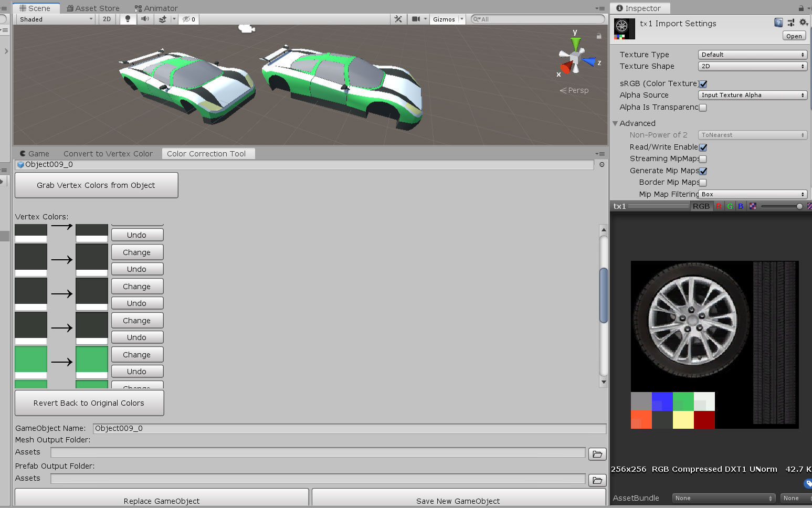812x508 pixels.
Task: Enable Streaming MipMaps
Action: click(703, 158)
